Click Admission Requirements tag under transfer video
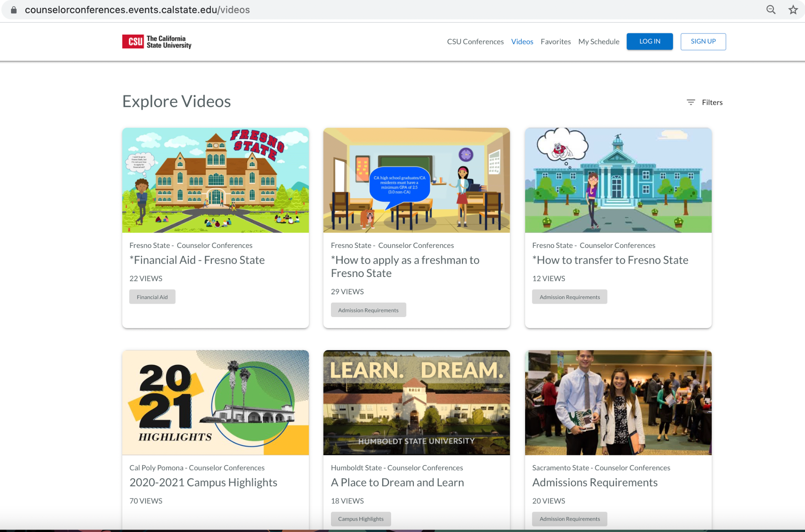 pos(570,297)
